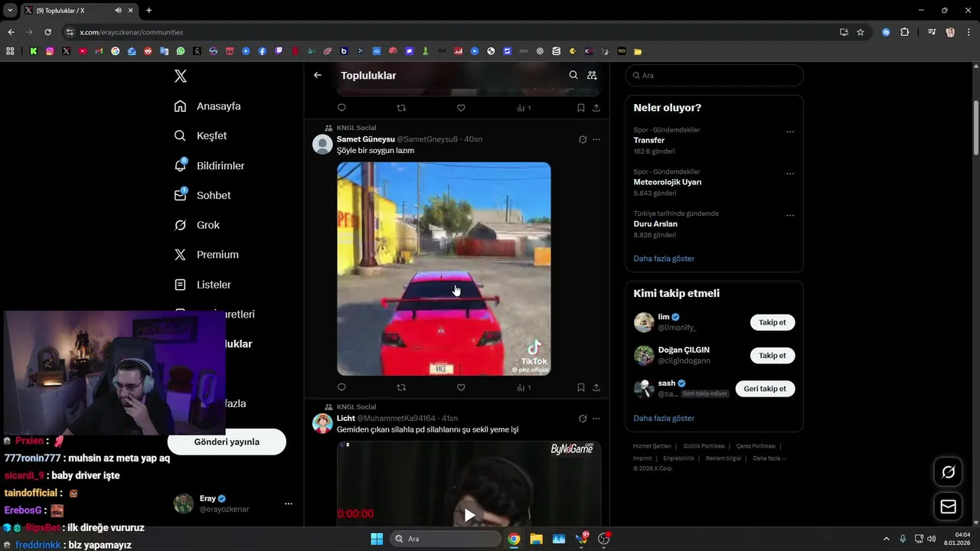Viewport: 980px width, 551px height.
Task: Open the YouTube bookmark icon
Action: pos(83,51)
